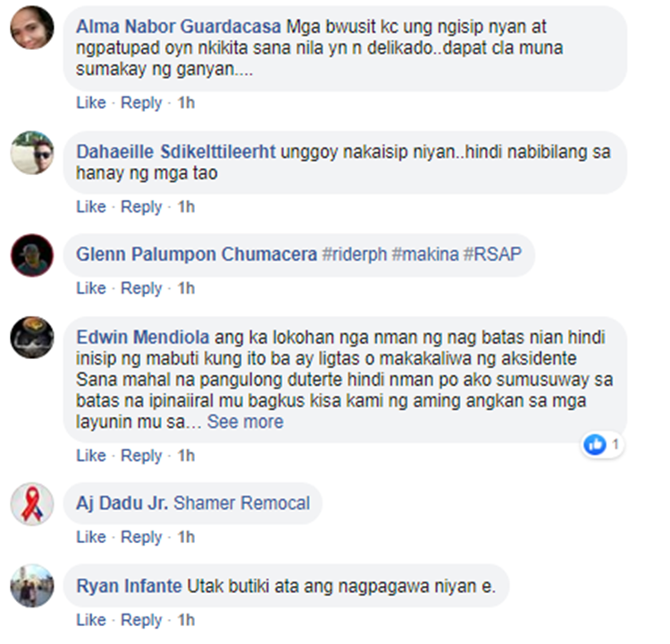
Task: Open Aj Dadu Jr.'s red ribbon avatar
Action: (x=32, y=504)
